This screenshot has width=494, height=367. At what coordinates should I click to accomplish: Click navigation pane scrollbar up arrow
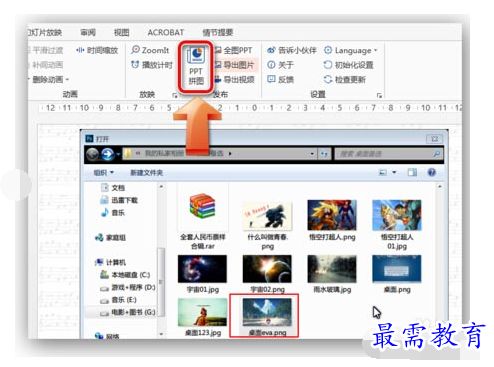click(161, 187)
